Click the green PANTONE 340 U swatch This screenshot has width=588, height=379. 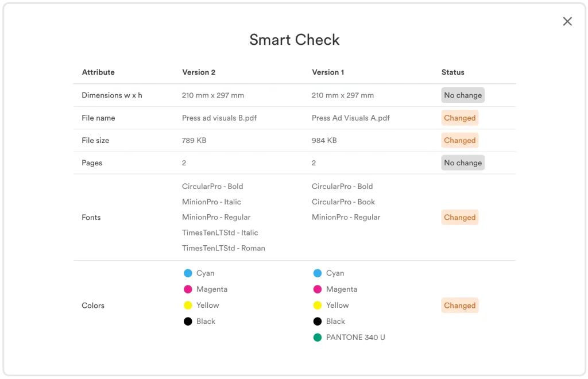click(318, 338)
